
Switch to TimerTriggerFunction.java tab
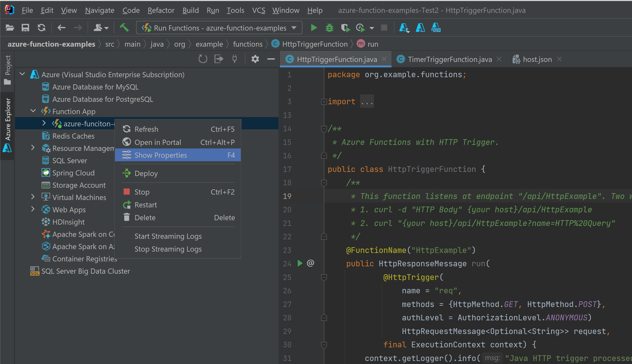tap(449, 59)
